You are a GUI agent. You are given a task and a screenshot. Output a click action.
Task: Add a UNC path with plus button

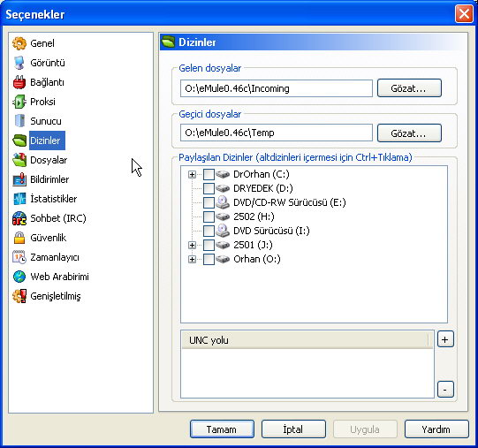tap(445, 339)
